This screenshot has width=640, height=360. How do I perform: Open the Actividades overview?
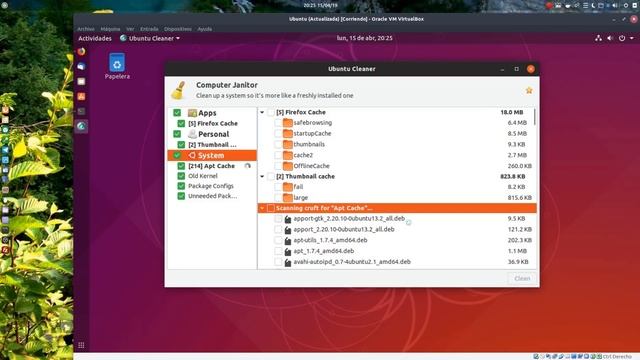pos(95,38)
